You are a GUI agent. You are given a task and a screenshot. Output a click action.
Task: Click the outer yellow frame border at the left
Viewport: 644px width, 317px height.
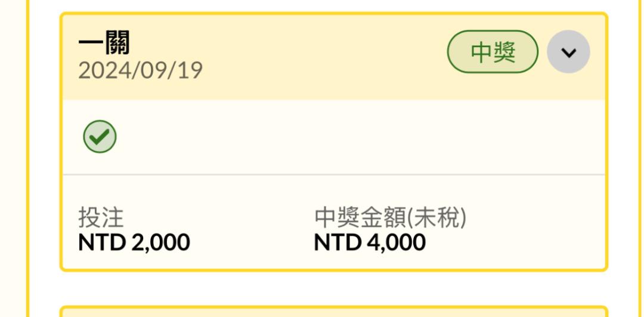click(28, 158)
